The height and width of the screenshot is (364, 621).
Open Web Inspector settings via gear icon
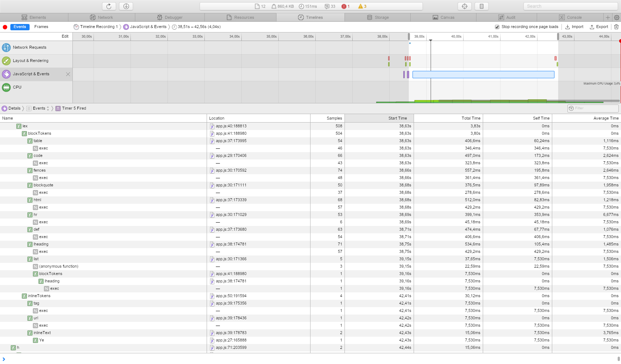point(616,17)
